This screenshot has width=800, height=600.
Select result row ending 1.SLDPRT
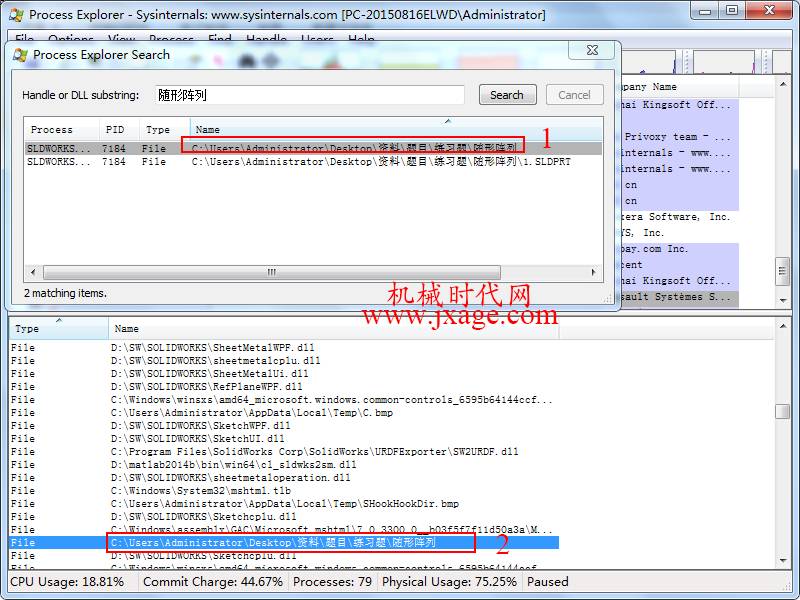click(x=313, y=162)
